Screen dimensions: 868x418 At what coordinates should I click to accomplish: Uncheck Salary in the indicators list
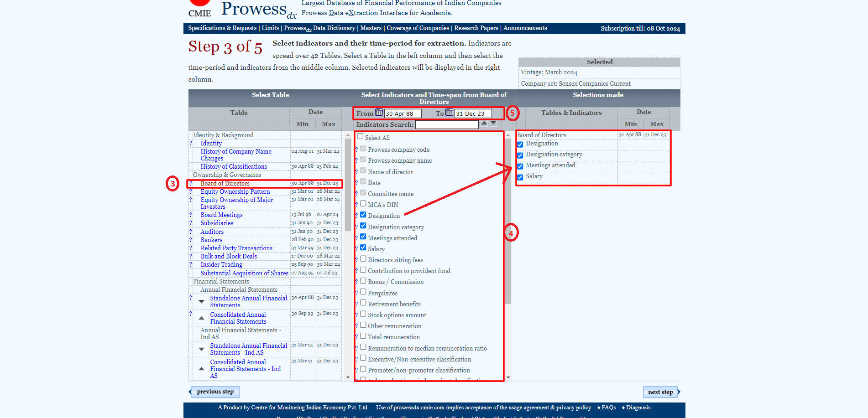pos(363,248)
